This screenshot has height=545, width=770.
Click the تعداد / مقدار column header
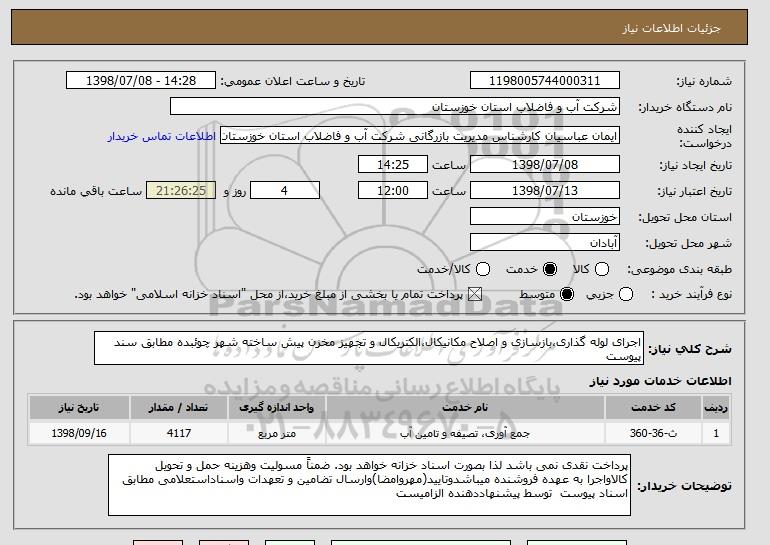(178, 408)
